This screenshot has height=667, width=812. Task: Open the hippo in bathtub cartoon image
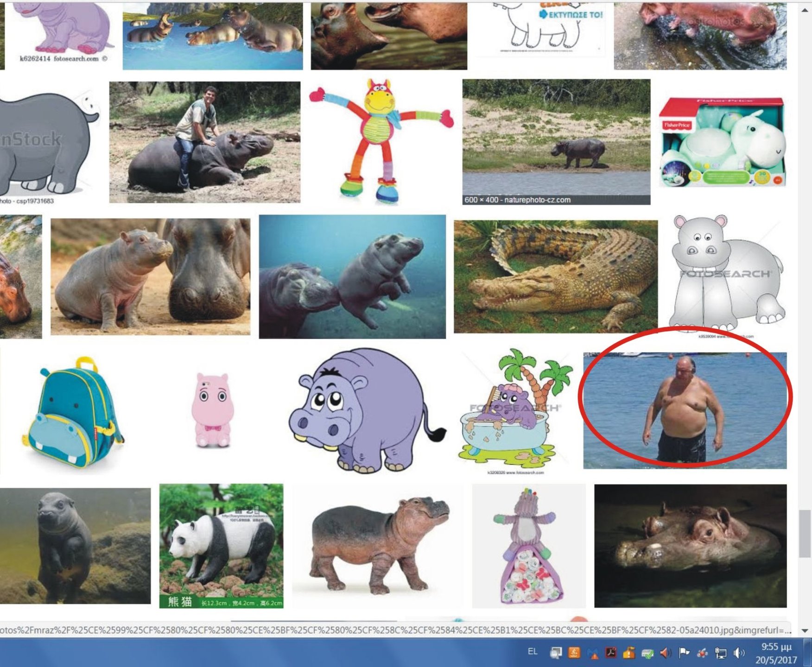point(515,410)
